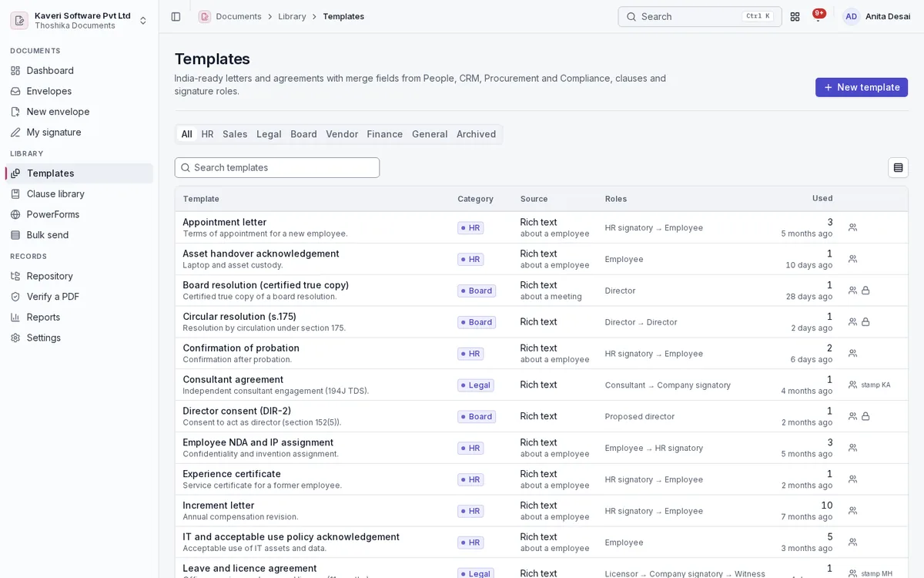924x578 pixels.
Task: Open Clause library in the sidebar
Action: click(79, 193)
